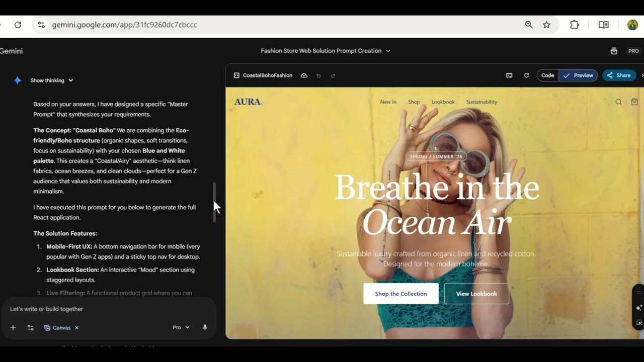This screenshot has width=644, height=362.
Task: Open Shop menu in preview
Action: click(414, 102)
